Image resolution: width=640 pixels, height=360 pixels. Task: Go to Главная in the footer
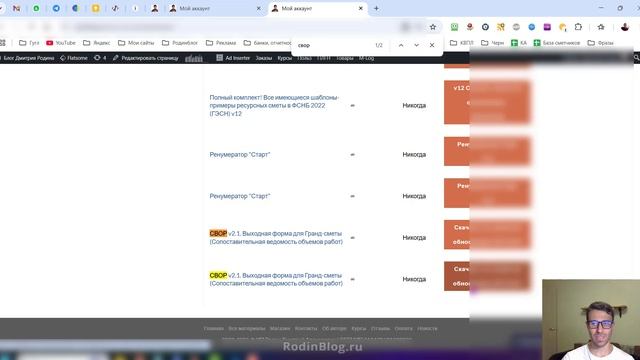tap(213, 329)
